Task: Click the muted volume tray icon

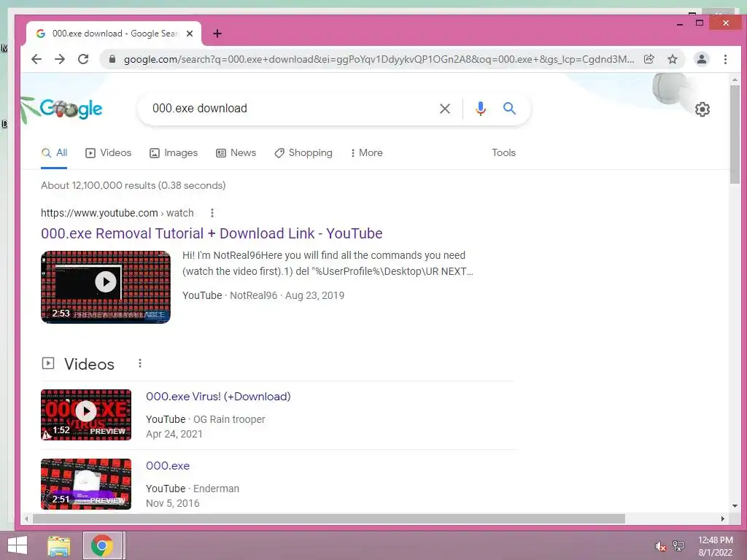Action: [x=659, y=546]
